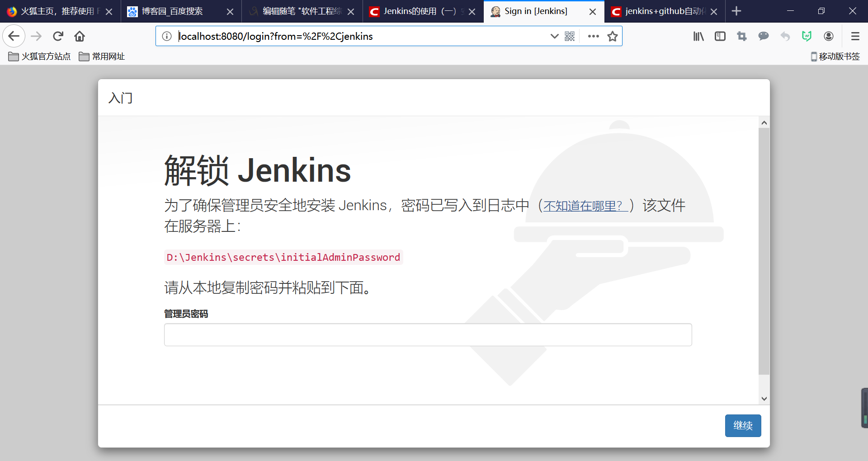Click the 入门 dialog title
Image resolution: width=868 pixels, height=461 pixels.
pyautogui.click(x=121, y=98)
